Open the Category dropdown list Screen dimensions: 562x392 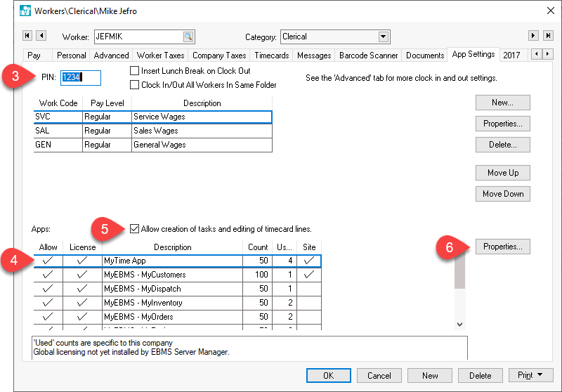tap(383, 37)
